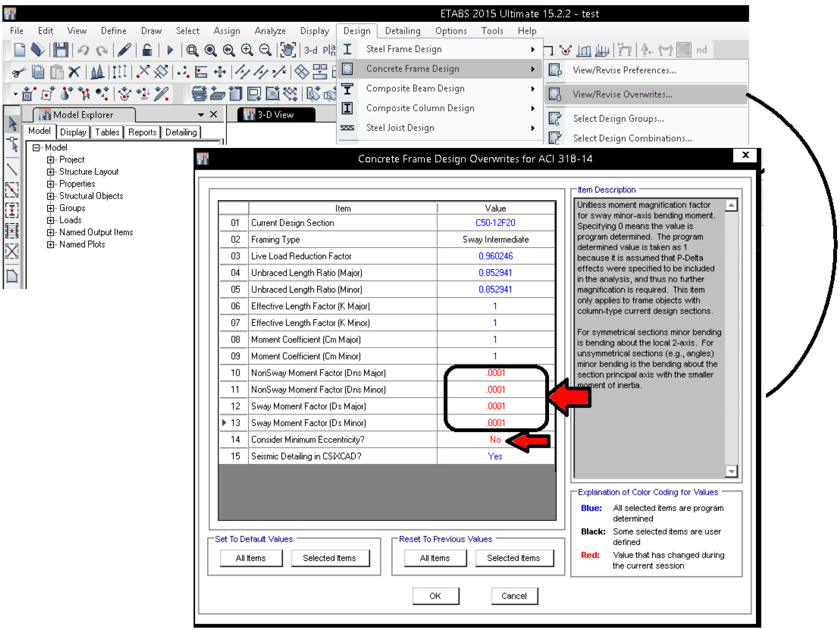Click the Align Joints/Frames/Edges icon
Image resolution: width=840 pixels, height=630 pixels.
(202, 72)
